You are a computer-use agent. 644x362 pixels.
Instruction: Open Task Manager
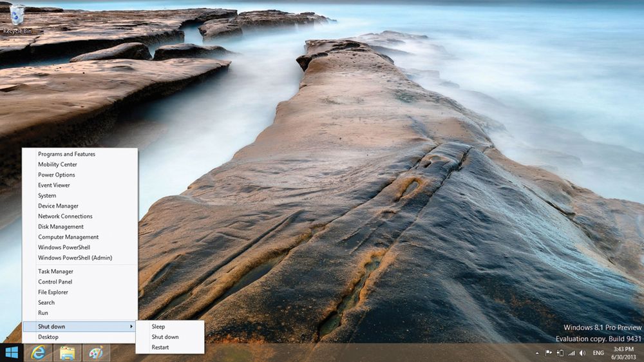click(x=80, y=272)
